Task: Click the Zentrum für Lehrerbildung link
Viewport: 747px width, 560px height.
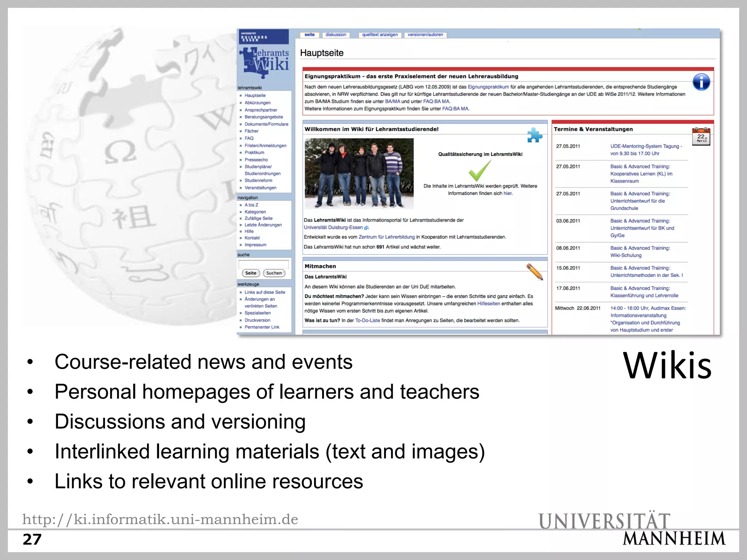Action: point(387,237)
